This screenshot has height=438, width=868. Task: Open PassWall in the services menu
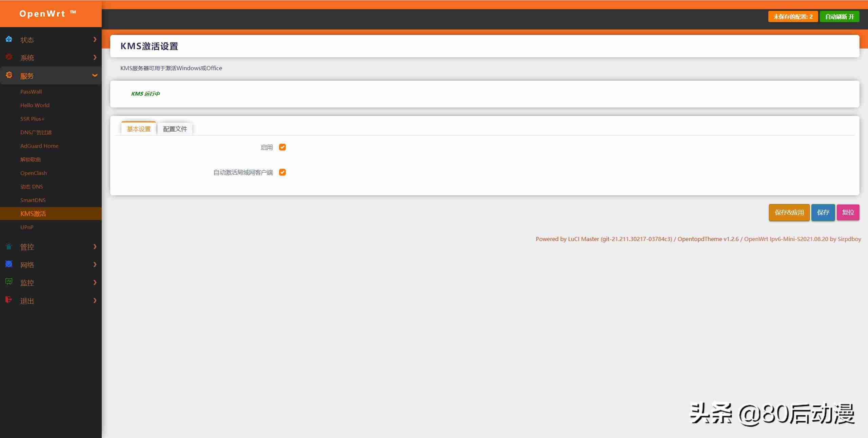(31, 92)
